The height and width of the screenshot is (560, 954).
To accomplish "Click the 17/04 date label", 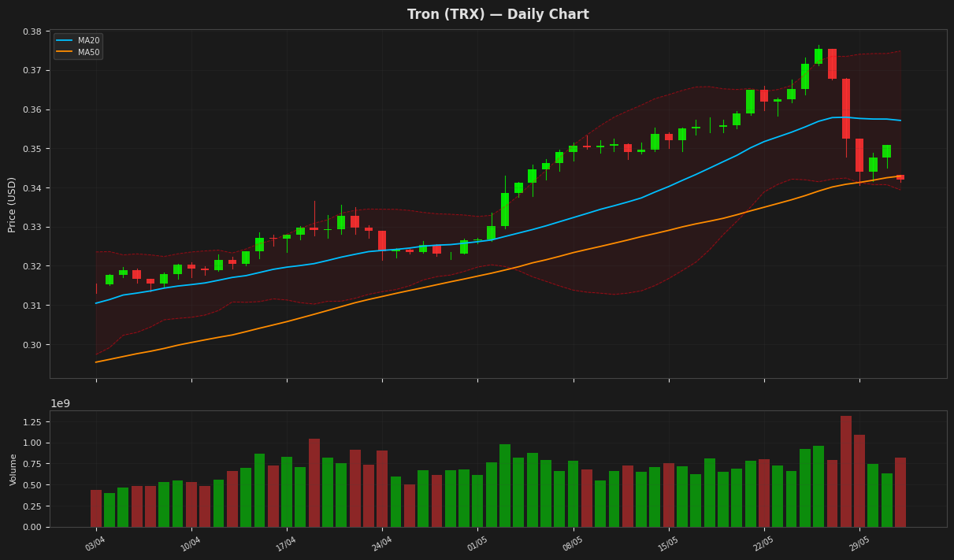I will (286, 544).
